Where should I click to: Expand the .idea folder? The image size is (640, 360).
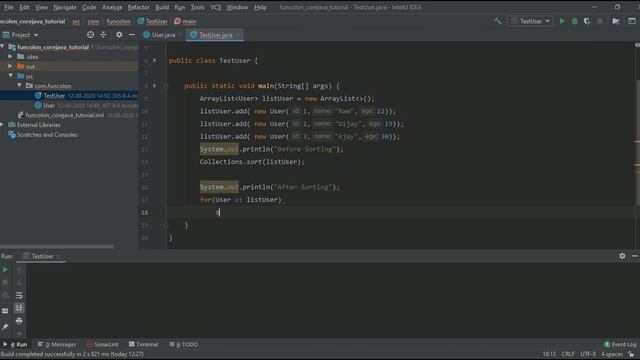(x=10, y=57)
